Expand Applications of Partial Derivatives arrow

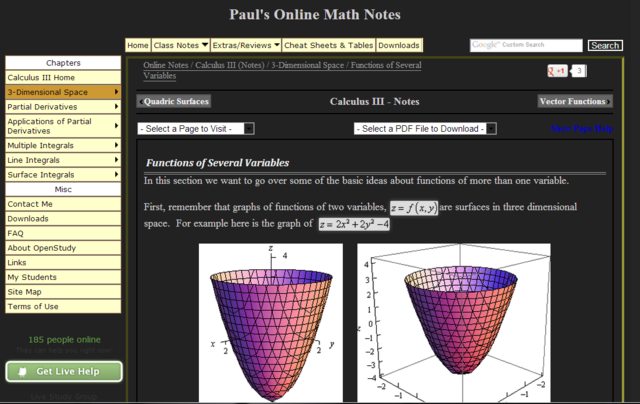coord(116,126)
